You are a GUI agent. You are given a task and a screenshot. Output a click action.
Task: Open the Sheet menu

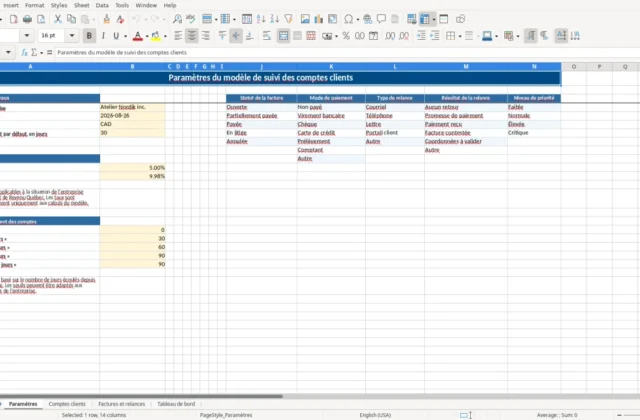(82, 5)
